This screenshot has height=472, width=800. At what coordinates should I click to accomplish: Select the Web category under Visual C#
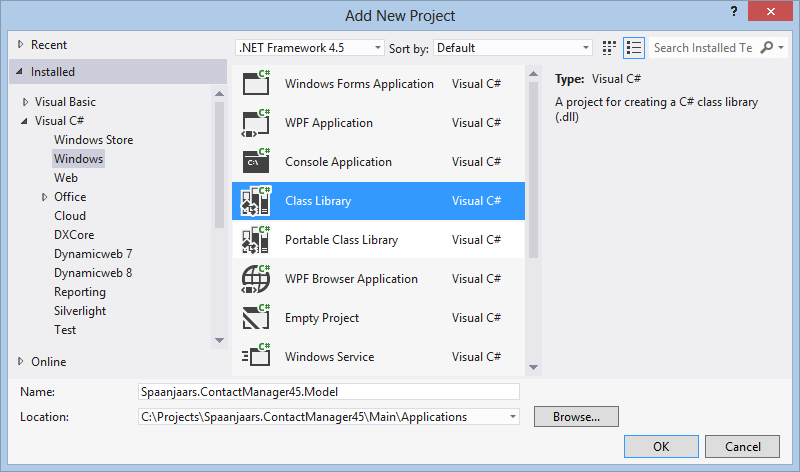tap(66, 178)
